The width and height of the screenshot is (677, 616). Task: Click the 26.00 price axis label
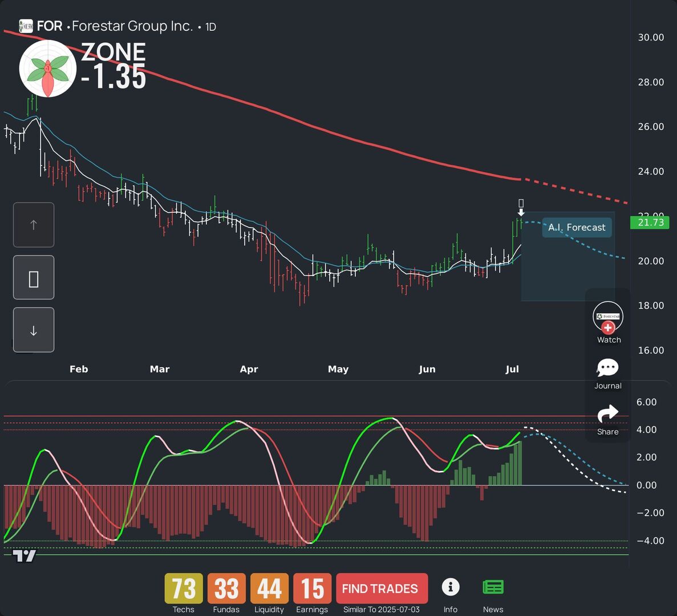pos(651,127)
